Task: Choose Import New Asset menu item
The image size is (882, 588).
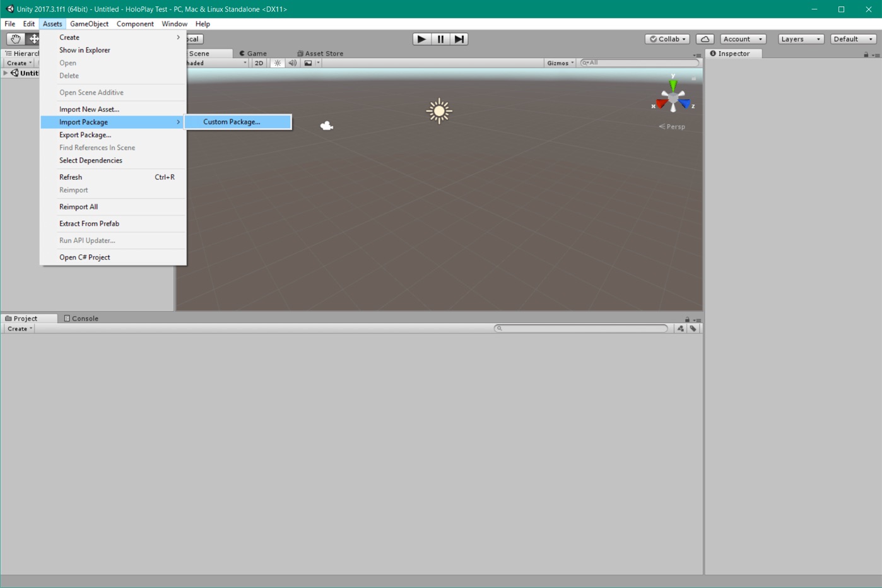Action: pos(114,109)
